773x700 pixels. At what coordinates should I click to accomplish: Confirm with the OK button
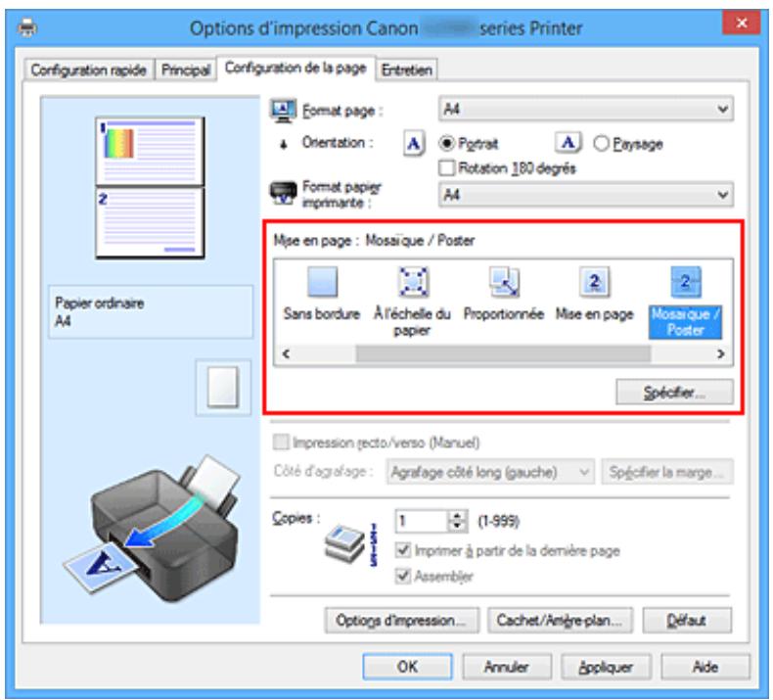408,667
